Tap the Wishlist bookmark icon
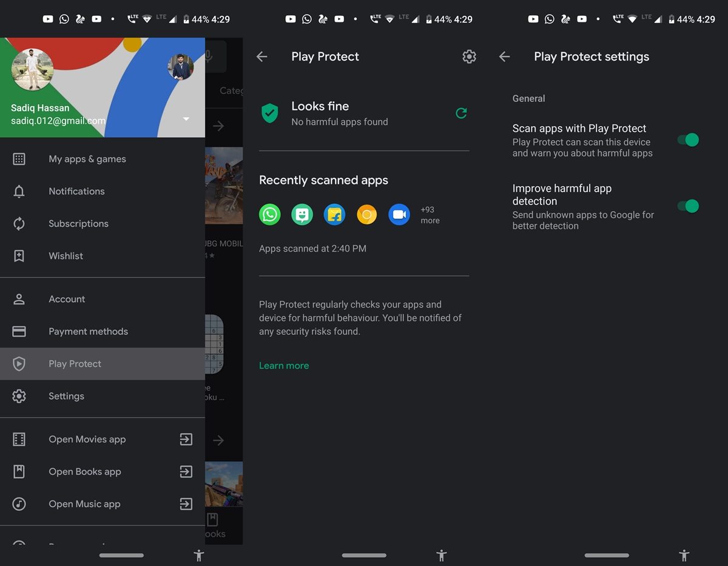The height and width of the screenshot is (566, 728). [x=19, y=255]
